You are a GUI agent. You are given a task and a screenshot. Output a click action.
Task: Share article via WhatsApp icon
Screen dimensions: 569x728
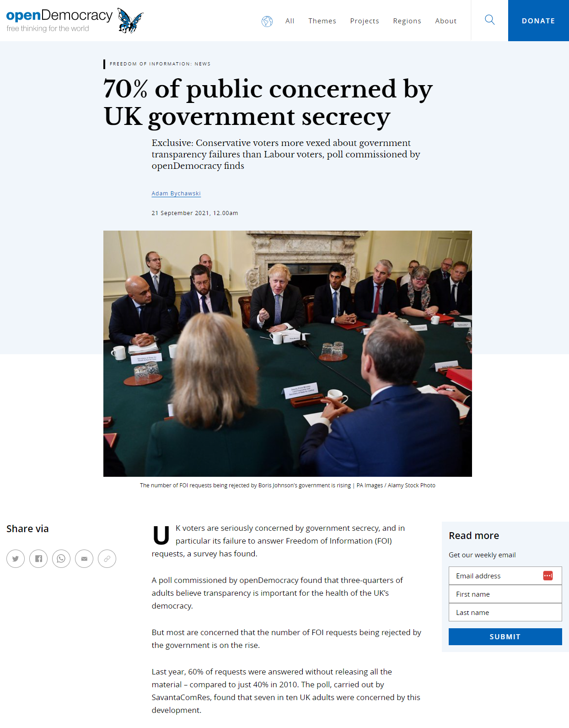tap(61, 559)
